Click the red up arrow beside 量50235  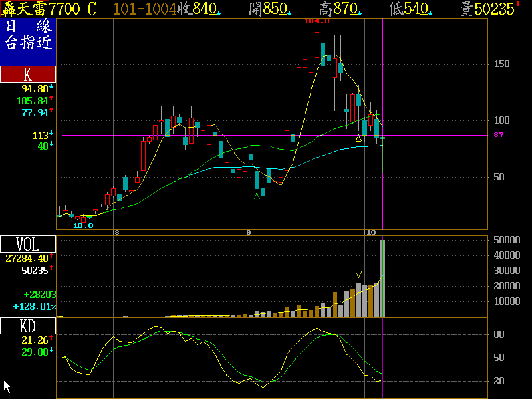518,5
